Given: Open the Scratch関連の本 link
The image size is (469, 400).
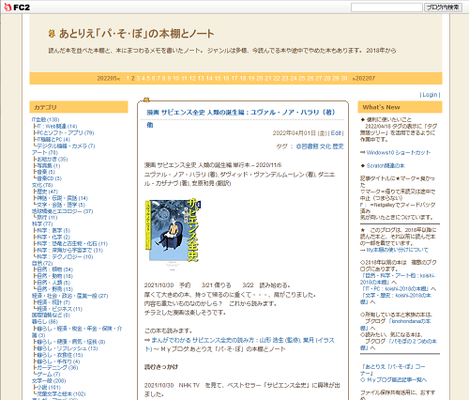Looking at the screenshot, I should (386, 166).
